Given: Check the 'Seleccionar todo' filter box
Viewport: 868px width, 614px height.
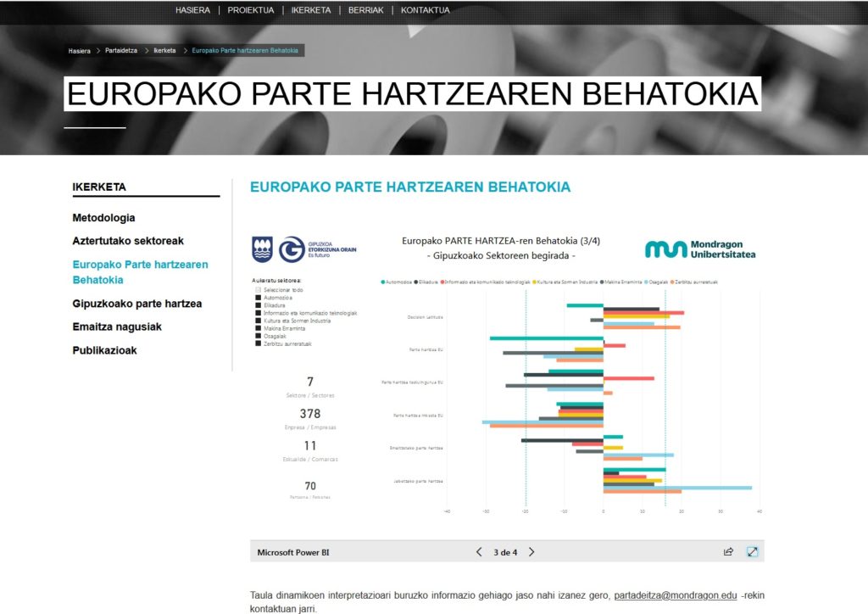Looking at the screenshot, I should tap(258, 290).
